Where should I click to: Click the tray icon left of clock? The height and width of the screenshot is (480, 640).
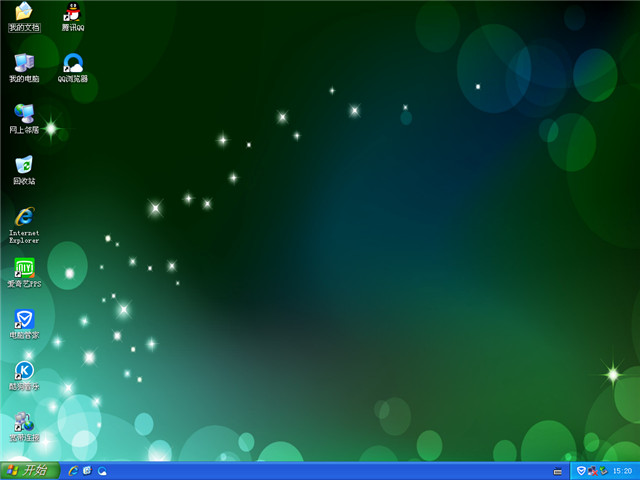603,470
